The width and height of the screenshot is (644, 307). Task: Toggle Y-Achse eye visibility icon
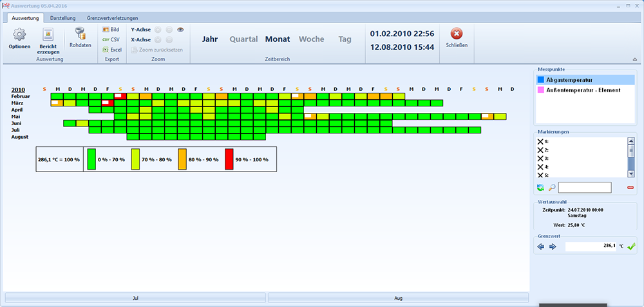coord(180,30)
